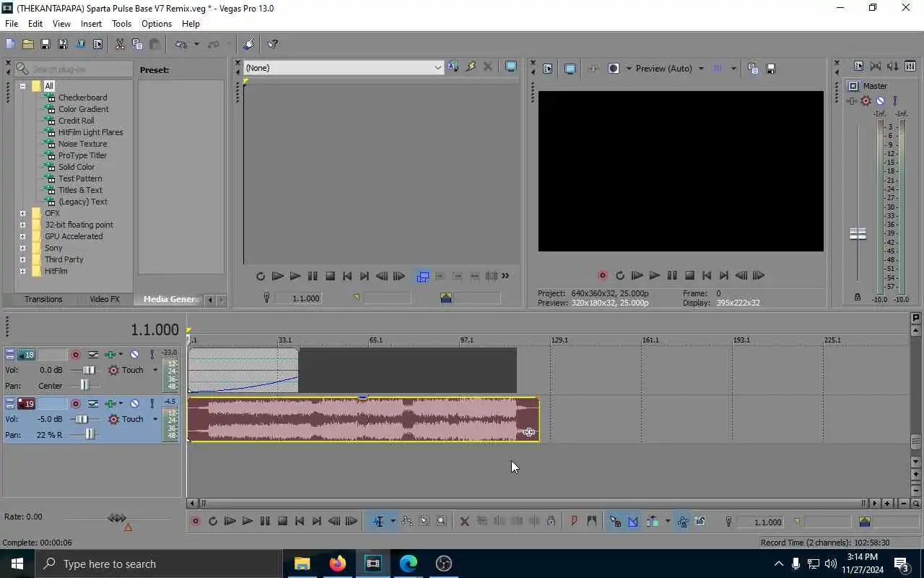The image size is (924, 578).
Task: Select the Normal Edit tool
Action: [x=378, y=521]
